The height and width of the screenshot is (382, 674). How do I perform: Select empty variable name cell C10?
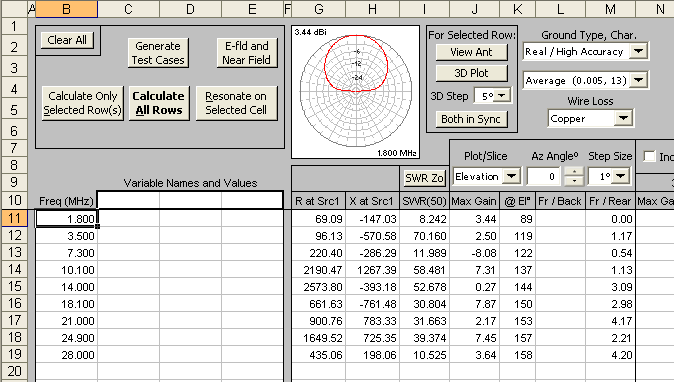[129, 200]
